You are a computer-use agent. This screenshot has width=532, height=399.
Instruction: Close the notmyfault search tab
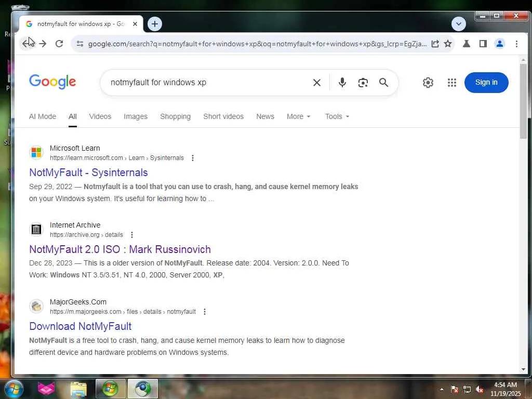[135, 24]
